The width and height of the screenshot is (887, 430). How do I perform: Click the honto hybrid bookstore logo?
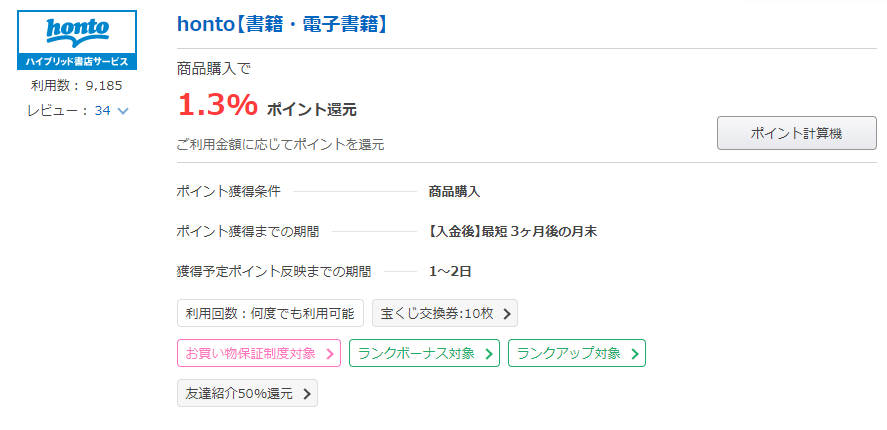pyautogui.click(x=78, y=40)
